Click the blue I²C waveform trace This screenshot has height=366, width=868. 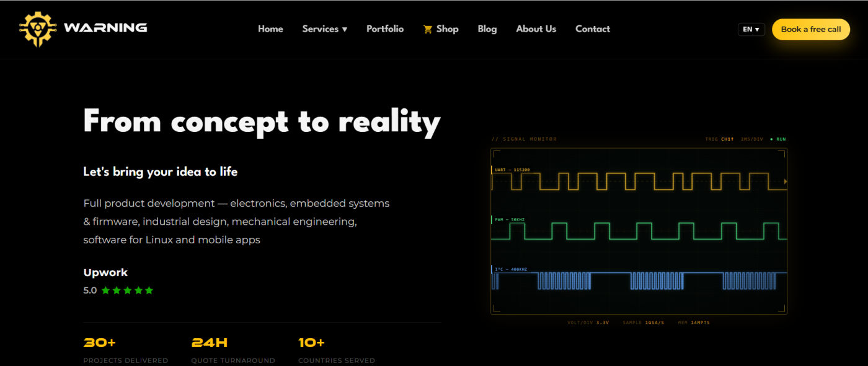coord(639,281)
